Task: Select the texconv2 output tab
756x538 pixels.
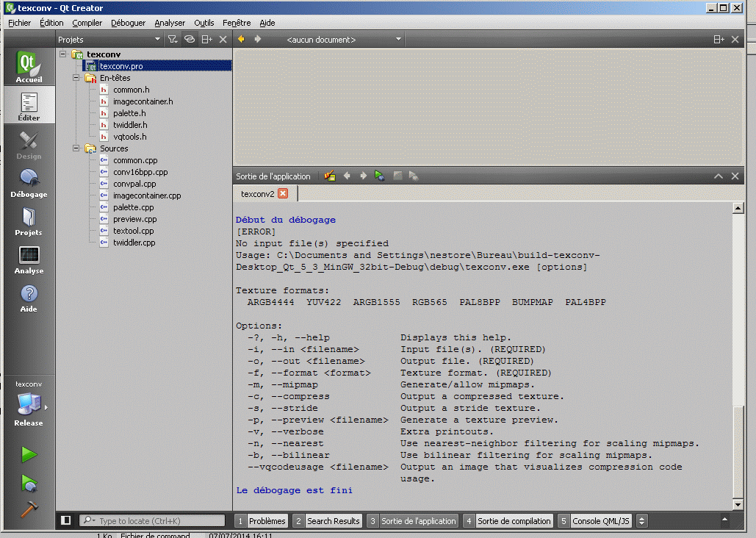Action: tap(257, 194)
